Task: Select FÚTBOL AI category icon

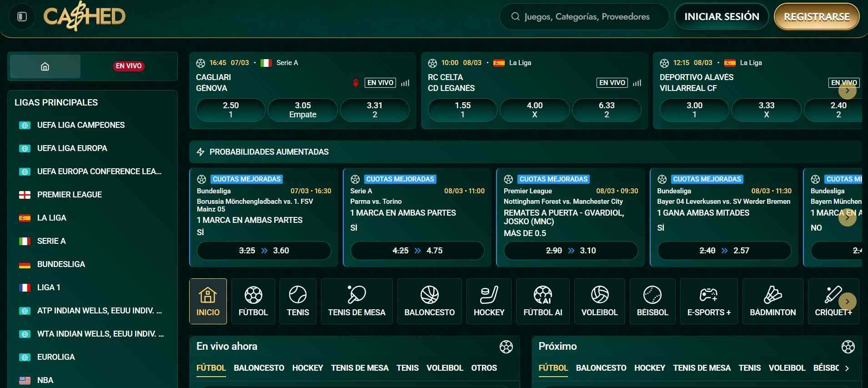Action: coord(543,301)
